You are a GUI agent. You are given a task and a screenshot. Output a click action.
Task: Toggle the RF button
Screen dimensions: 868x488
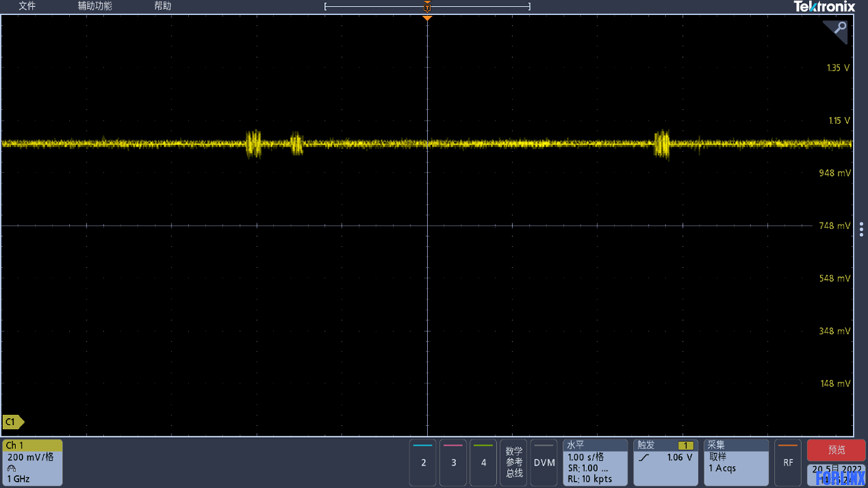click(788, 462)
